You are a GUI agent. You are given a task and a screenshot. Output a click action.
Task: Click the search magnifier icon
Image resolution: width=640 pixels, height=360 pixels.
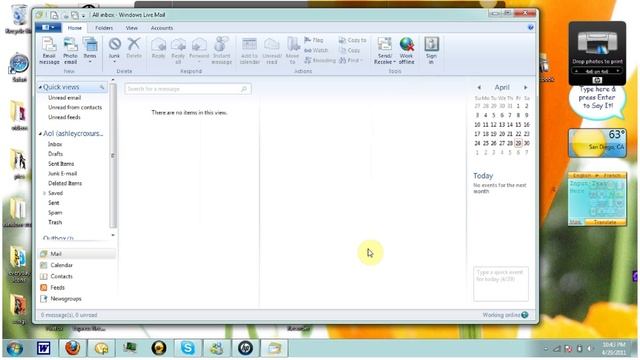coord(244,89)
